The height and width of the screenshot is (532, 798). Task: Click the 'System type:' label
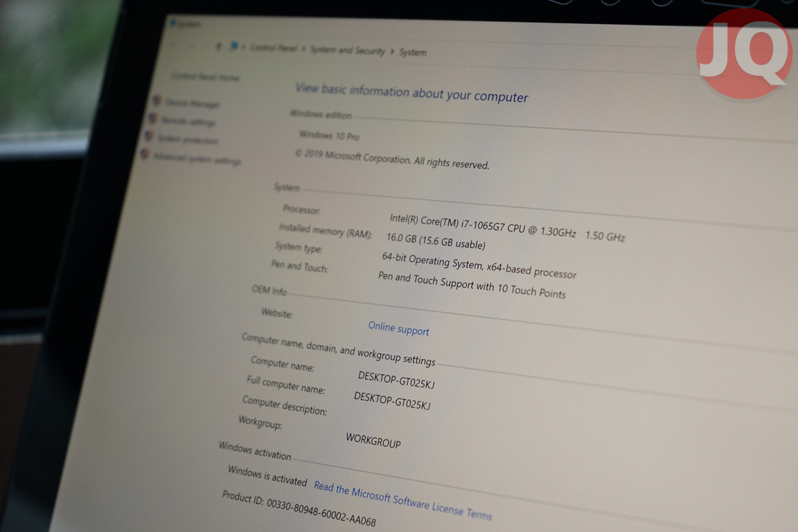299,248
